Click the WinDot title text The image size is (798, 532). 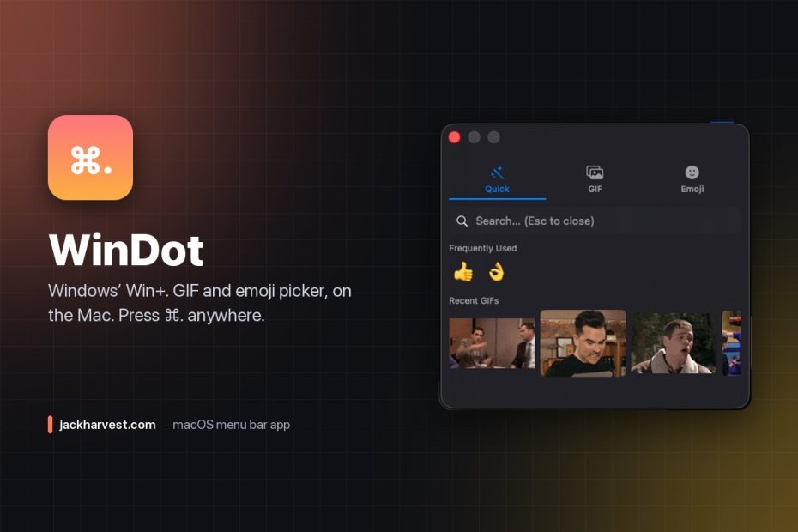click(126, 250)
